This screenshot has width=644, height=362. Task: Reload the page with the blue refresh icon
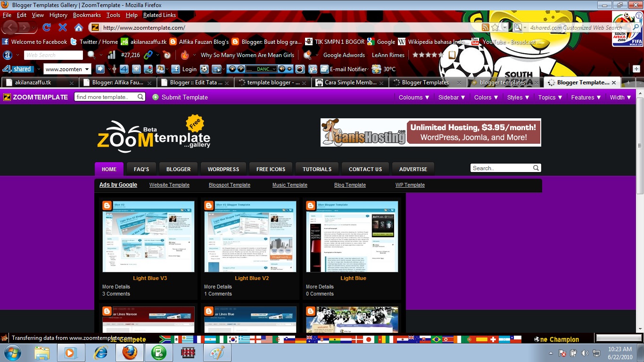pyautogui.click(x=47, y=27)
